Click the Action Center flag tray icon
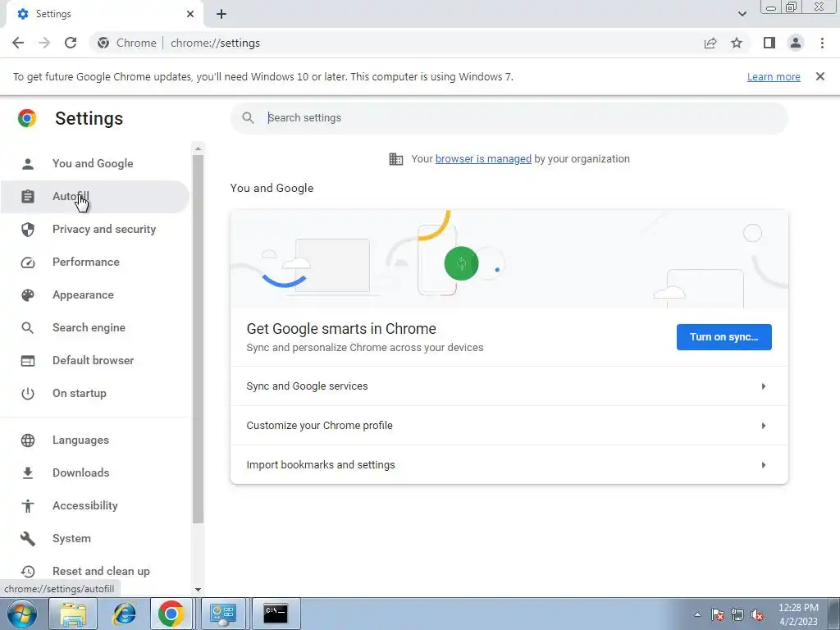840x630 pixels. pos(718,614)
